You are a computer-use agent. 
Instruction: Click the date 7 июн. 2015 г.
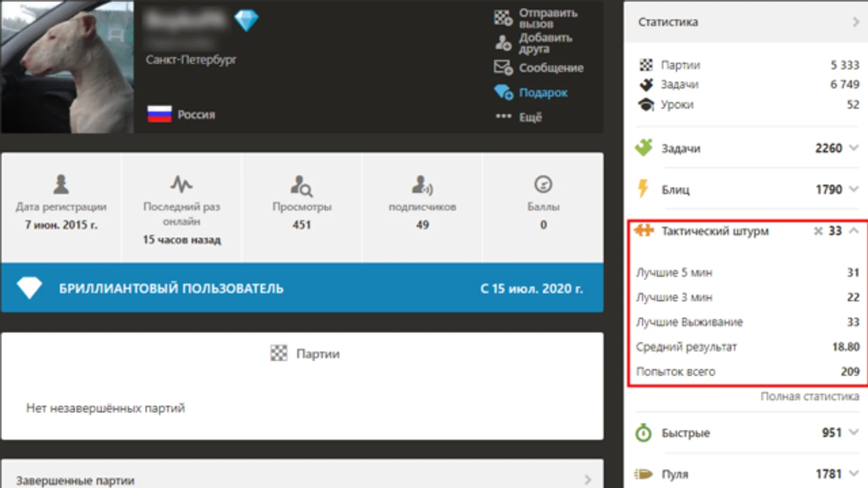(61, 225)
